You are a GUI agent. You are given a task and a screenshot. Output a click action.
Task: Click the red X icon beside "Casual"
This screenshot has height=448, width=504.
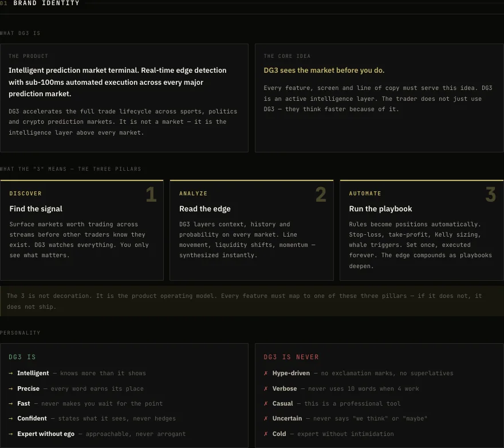[266, 403]
